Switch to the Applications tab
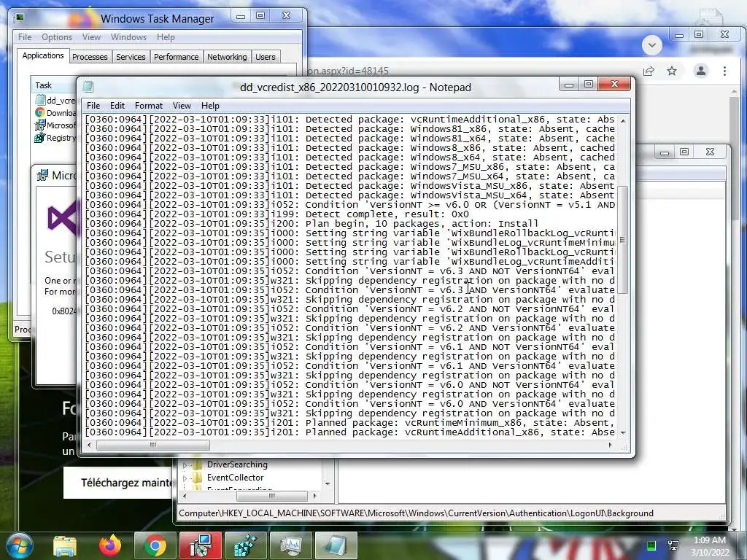This screenshot has width=747, height=560. pyautogui.click(x=43, y=55)
